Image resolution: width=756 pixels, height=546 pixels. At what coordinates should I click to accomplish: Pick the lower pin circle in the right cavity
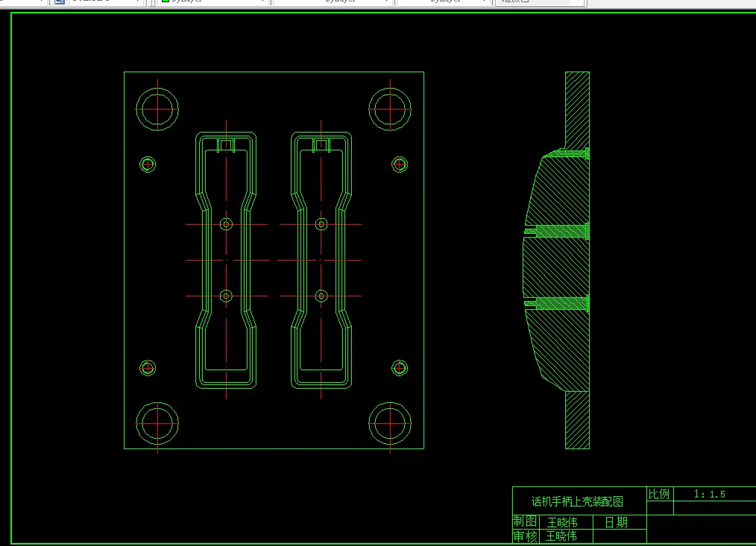(x=321, y=296)
